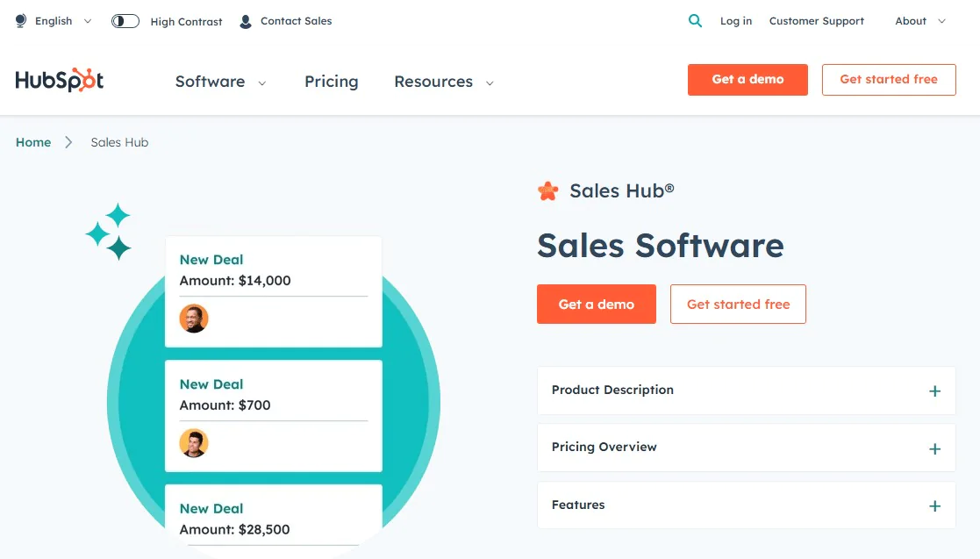Open the first deal owner avatar
The height and width of the screenshot is (559, 980).
(x=194, y=319)
